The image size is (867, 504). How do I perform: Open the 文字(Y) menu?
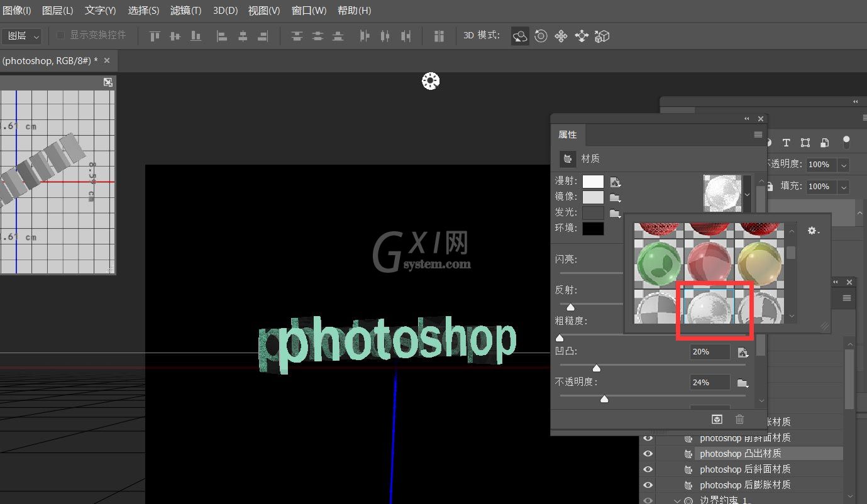click(x=101, y=11)
